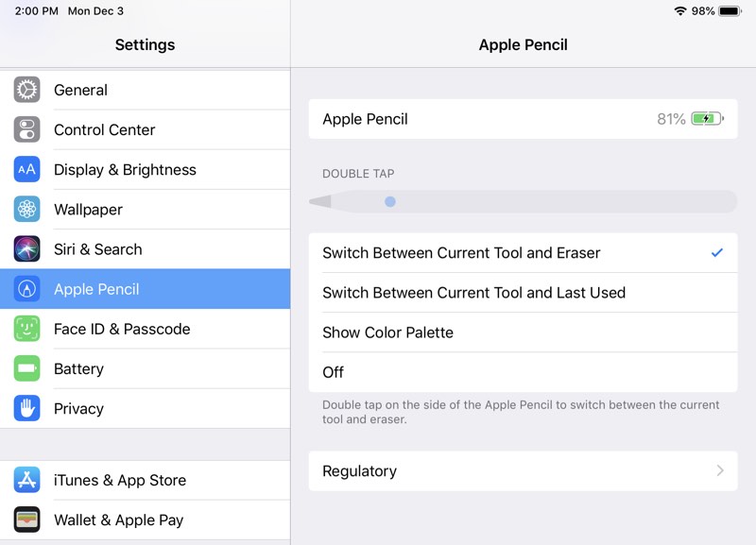Open the Apple Pencil settings row in sidebar
Image resolution: width=756 pixels, height=545 pixels.
pos(145,289)
